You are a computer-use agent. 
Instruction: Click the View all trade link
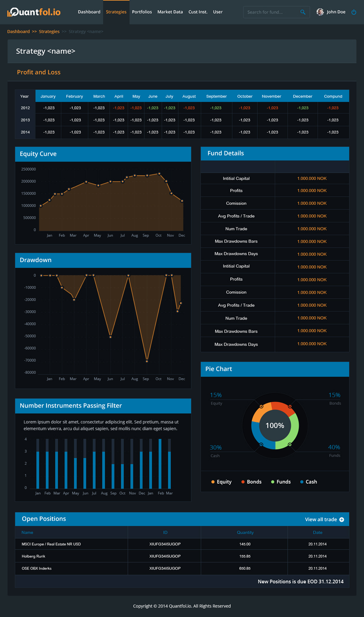click(321, 520)
